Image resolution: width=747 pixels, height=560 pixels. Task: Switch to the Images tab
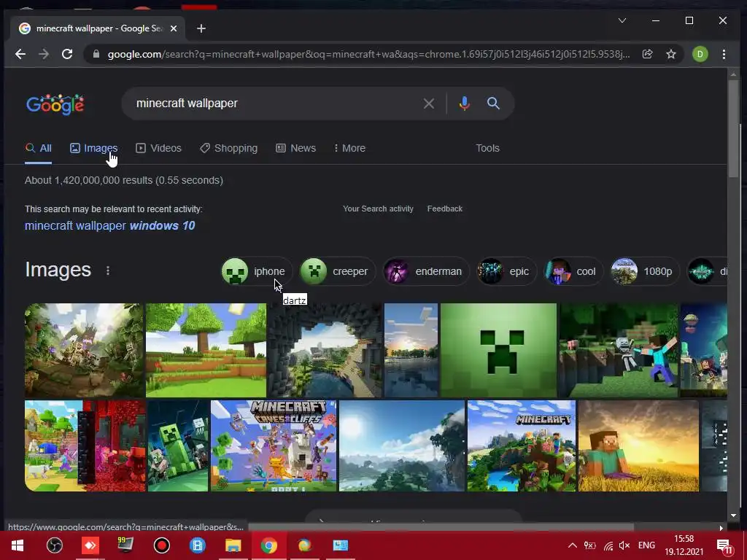[93, 148]
